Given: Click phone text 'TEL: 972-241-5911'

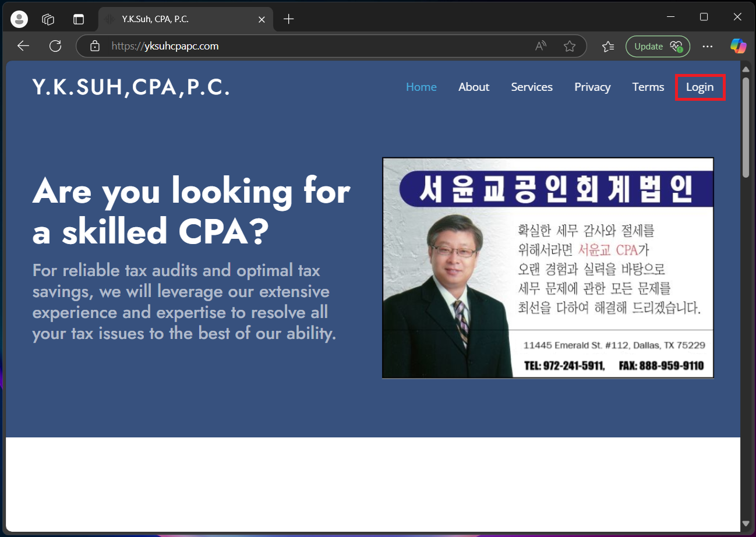Looking at the screenshot, I should 563,366.
